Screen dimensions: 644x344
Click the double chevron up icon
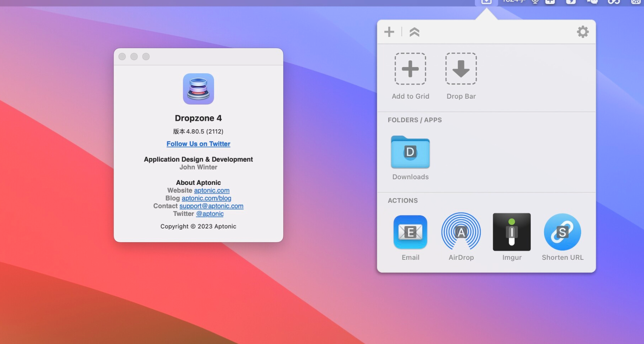[x=414, y=32]
